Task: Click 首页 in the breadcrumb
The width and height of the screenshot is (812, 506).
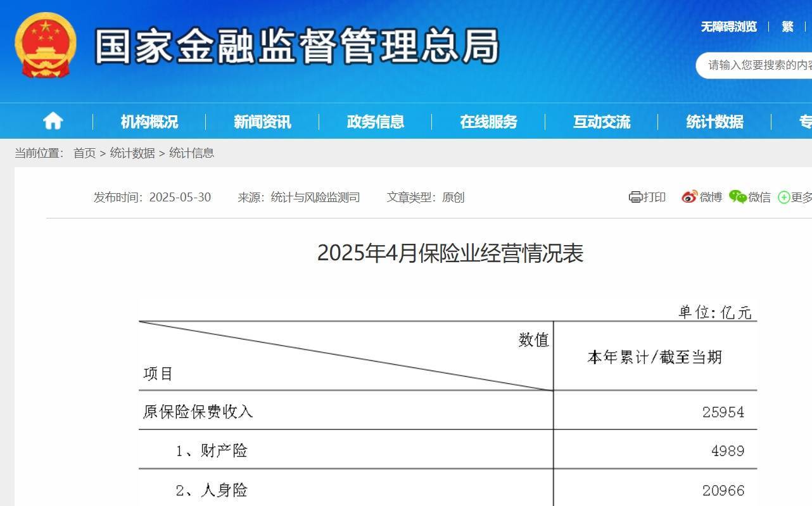Action: [84, 153]
